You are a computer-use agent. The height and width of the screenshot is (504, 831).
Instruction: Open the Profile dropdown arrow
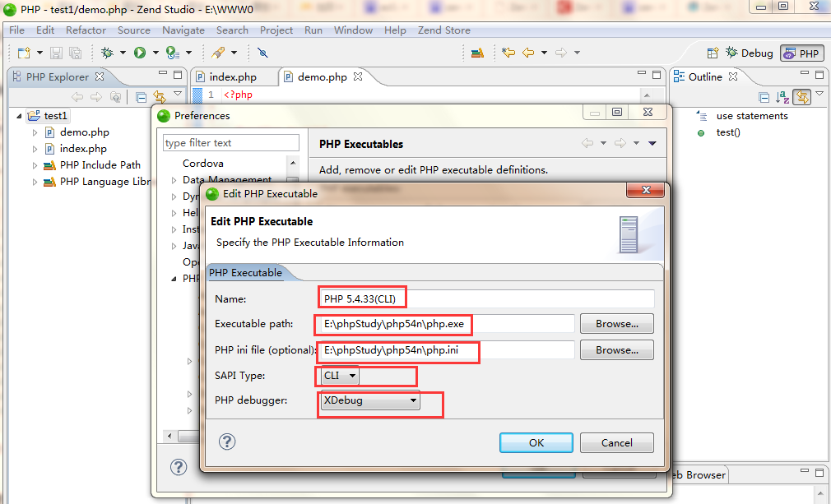188,53
